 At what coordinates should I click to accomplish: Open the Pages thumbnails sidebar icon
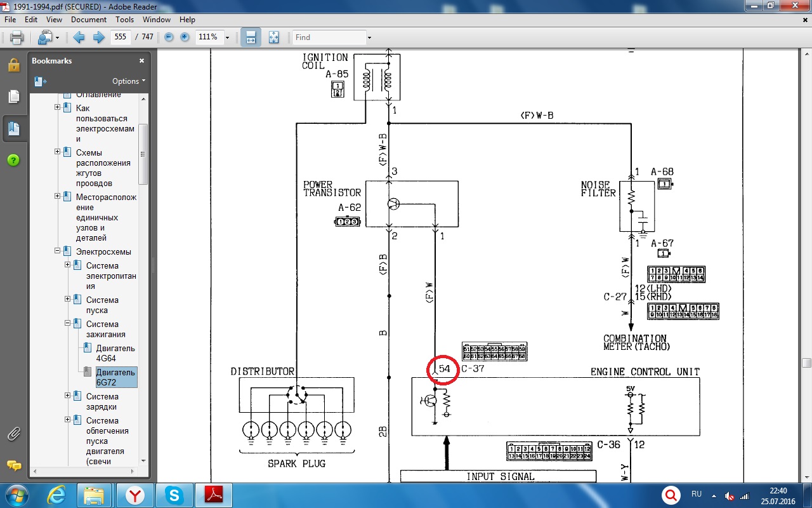(x=13, y=97)
